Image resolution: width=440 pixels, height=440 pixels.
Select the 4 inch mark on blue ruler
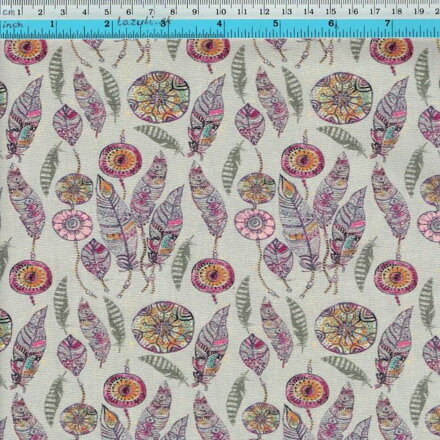(x=219, y=24)
